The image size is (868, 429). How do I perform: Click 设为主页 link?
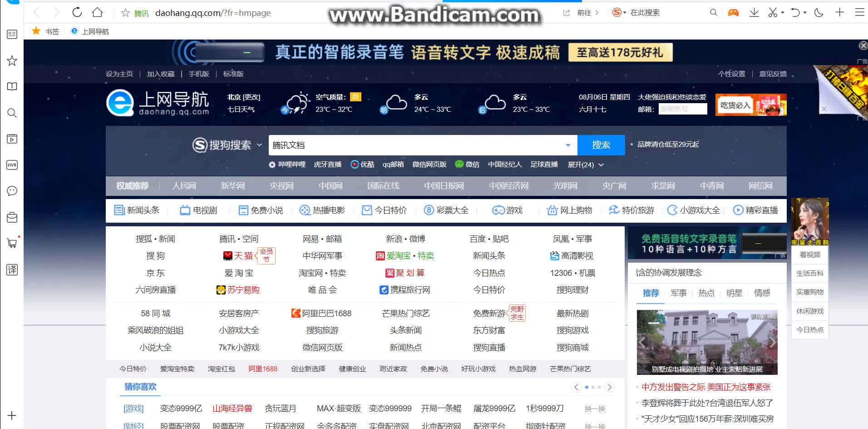pos(119,74)
